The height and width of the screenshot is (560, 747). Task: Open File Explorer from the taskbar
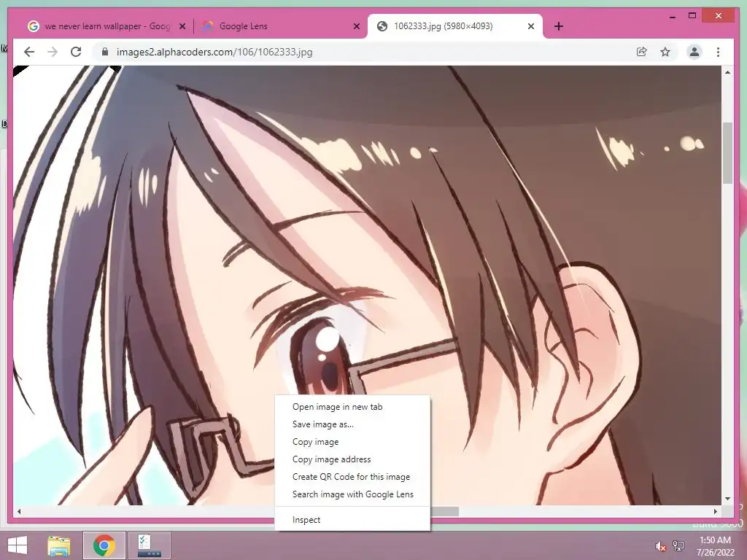click(59, 545)
